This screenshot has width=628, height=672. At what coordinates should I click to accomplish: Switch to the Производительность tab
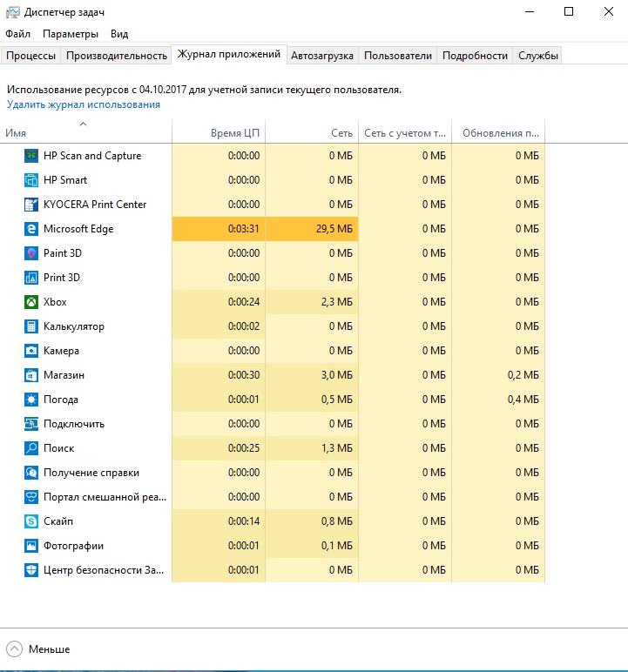(x=117, y=56)
